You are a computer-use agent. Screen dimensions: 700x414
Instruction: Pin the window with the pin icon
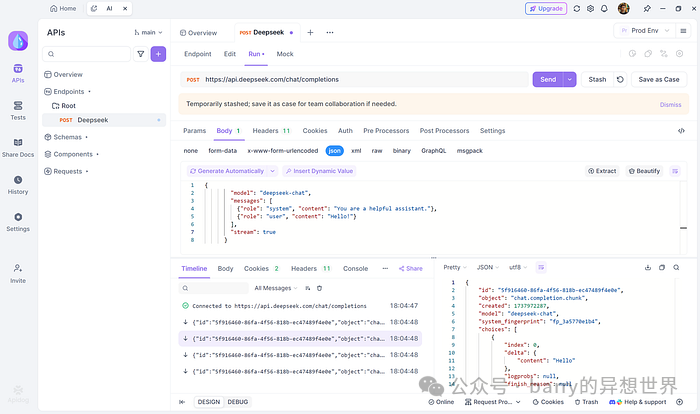647,8
